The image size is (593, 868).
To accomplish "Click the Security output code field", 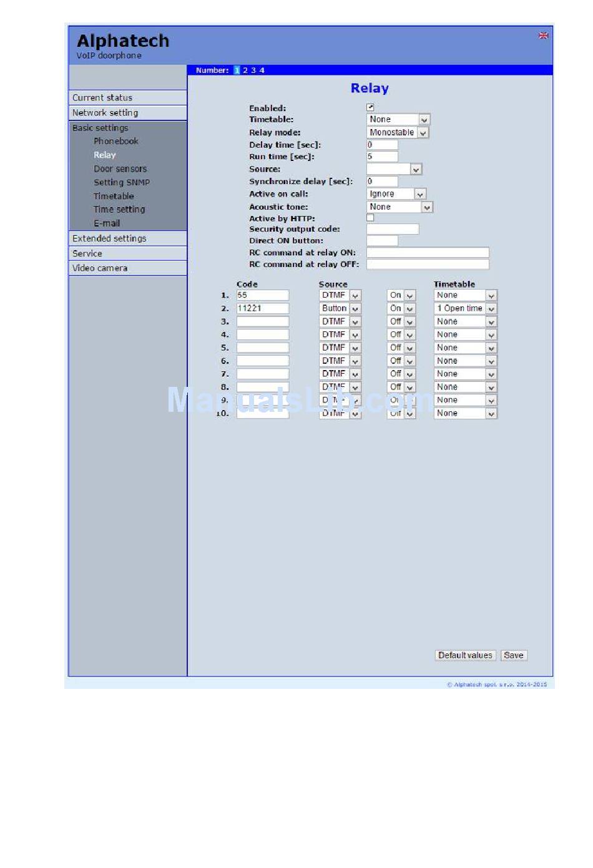I will (x=393, y=229).
